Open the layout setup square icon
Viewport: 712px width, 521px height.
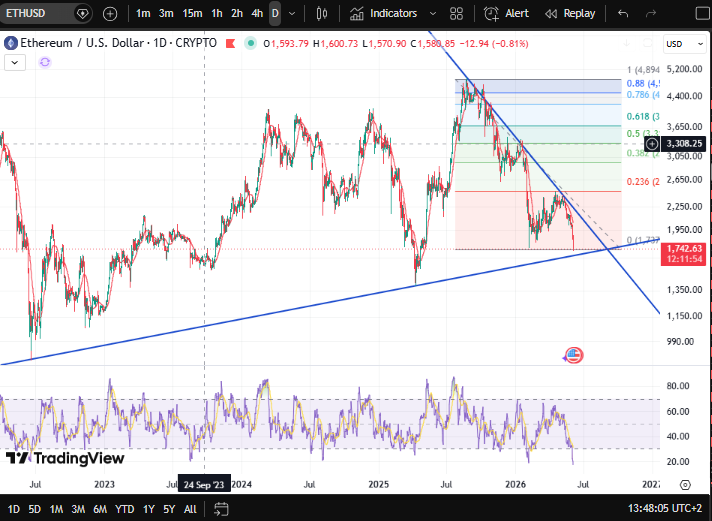pos(703,14)
